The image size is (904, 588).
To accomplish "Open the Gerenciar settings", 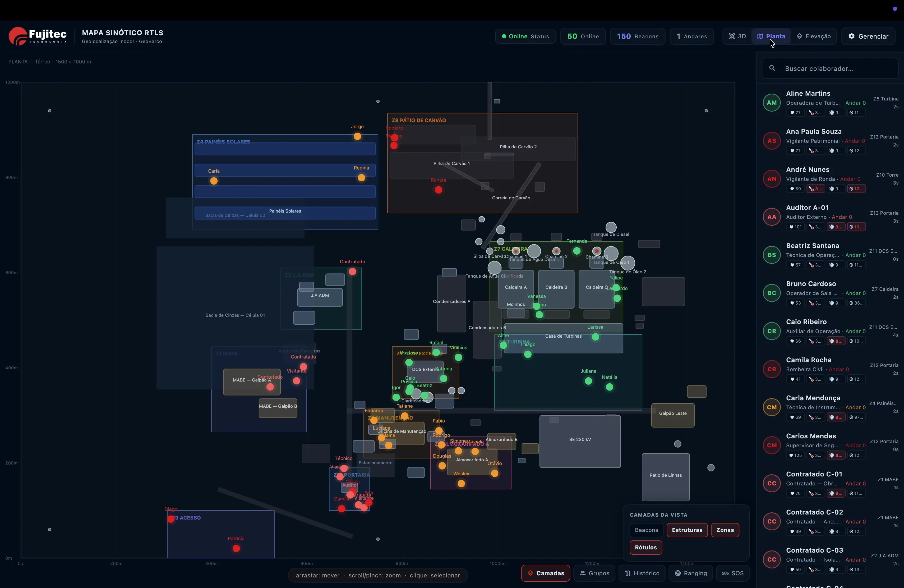I will coord(868,36).
